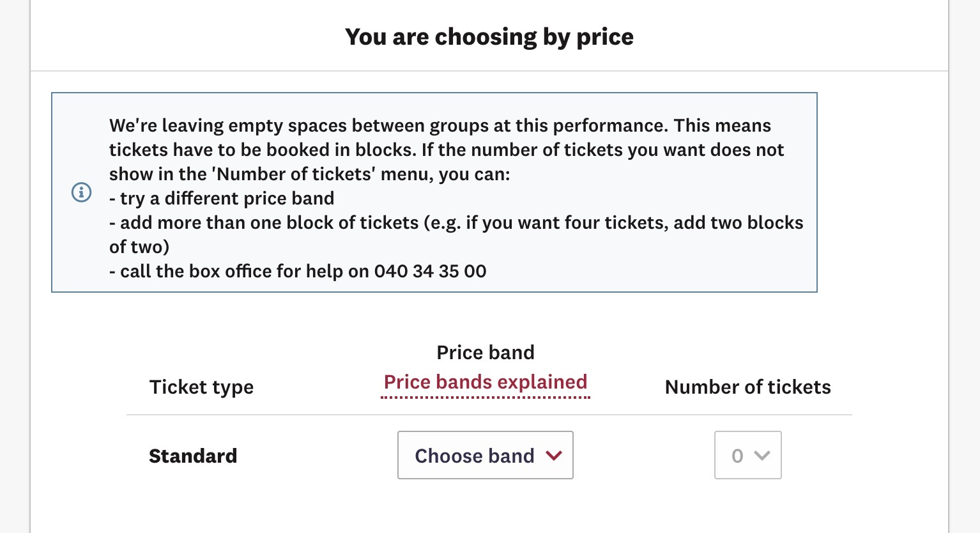Click the of two) line in notice

pyautogui.click(x=139, y=247)
